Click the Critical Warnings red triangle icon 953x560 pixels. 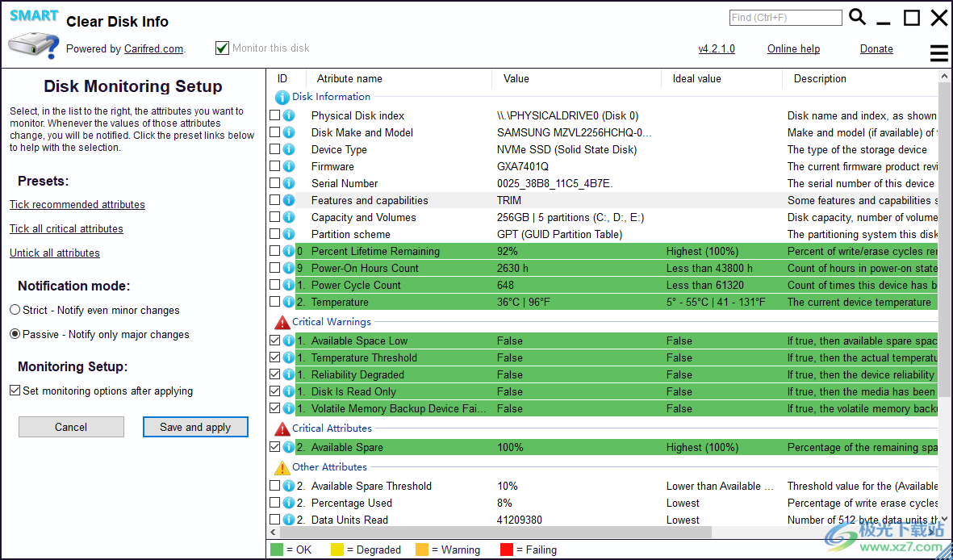click(x=282, y=322)
